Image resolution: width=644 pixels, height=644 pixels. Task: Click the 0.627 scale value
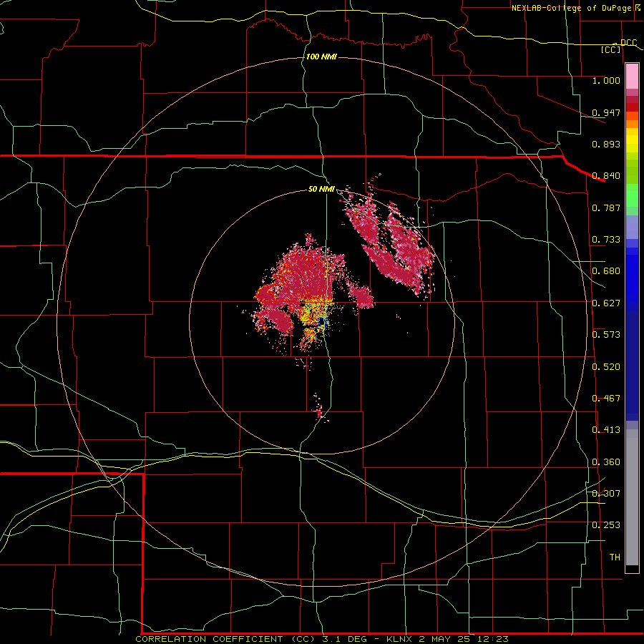pos(606,303)
